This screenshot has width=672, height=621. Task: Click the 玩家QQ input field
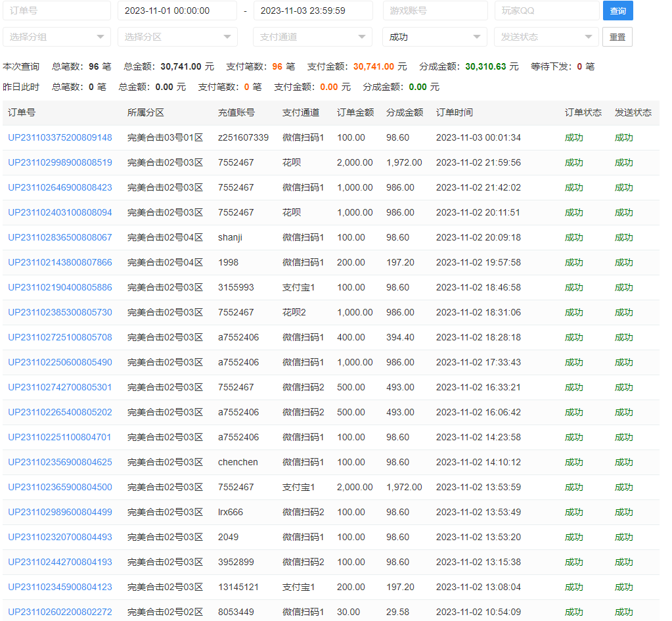pos(546,11)
